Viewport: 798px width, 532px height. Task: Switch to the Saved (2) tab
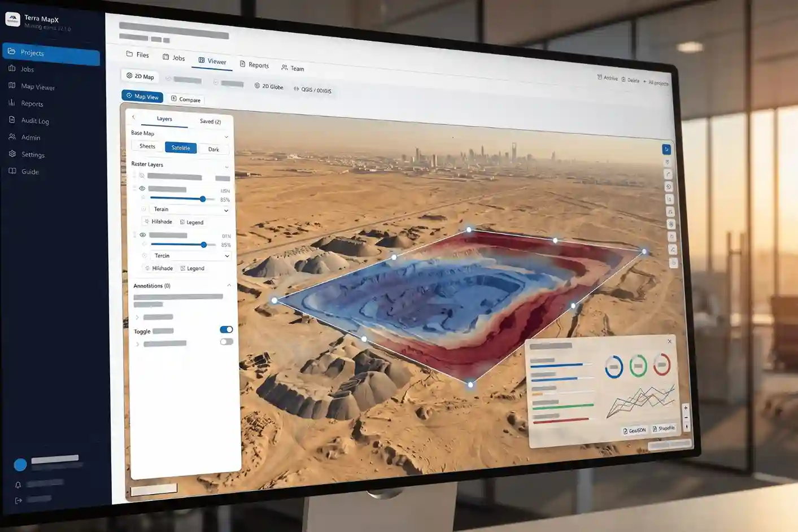coord(210,121)
